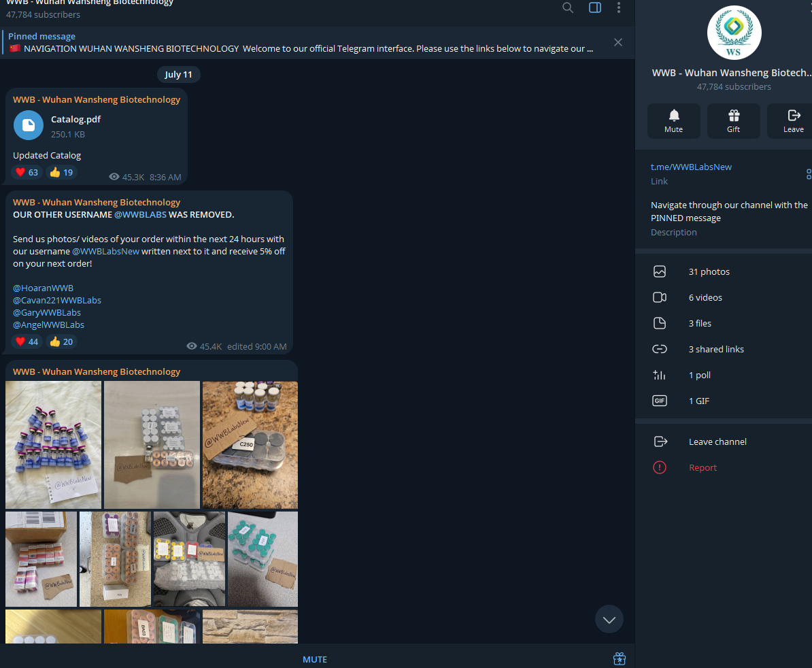
Task: Open photo of boxes in cardboard package
Action: click(41, 558)
